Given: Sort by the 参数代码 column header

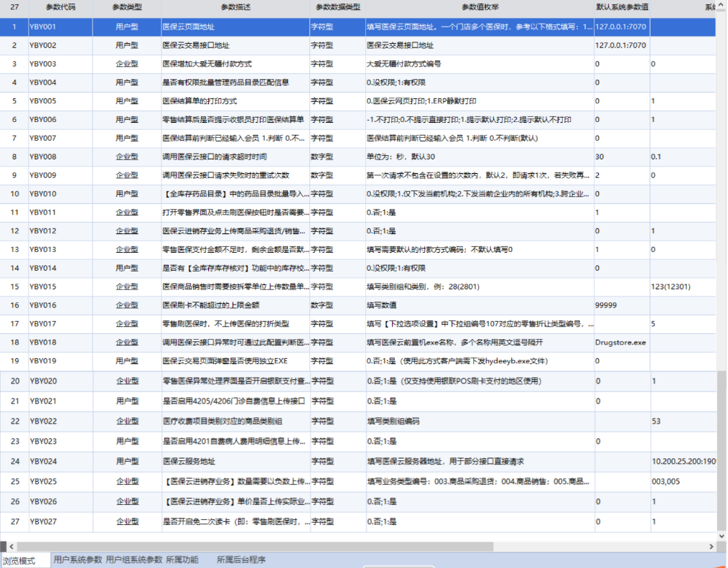Looking at the screenshot, I should pyautogui.click(x=60, y=7).
